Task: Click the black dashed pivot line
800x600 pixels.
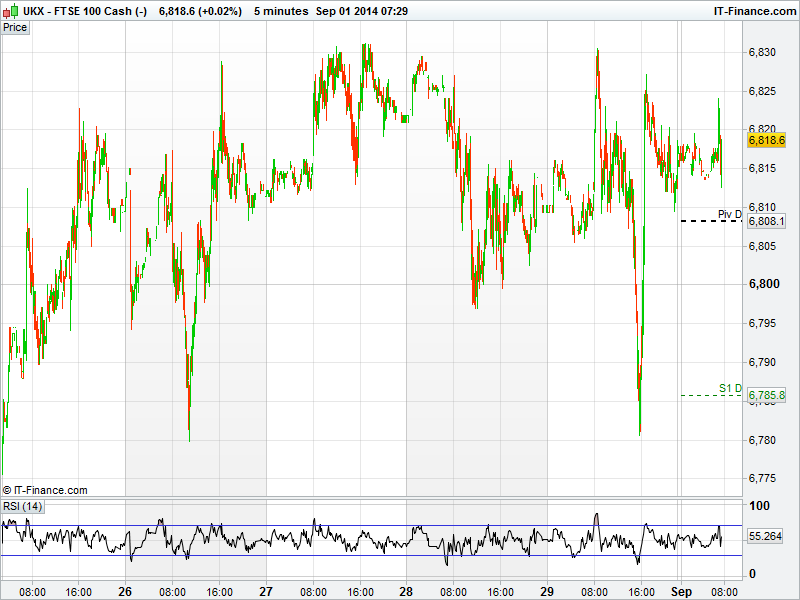Action: point(710,220)
